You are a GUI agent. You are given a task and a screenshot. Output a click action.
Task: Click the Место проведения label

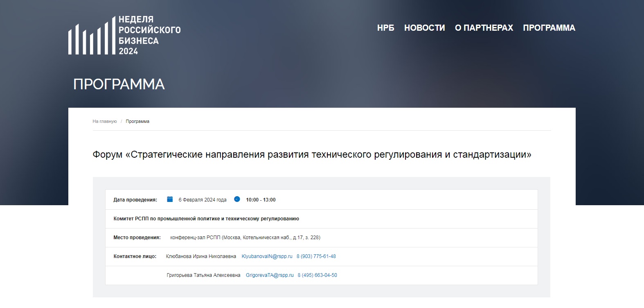coord(137,238)
